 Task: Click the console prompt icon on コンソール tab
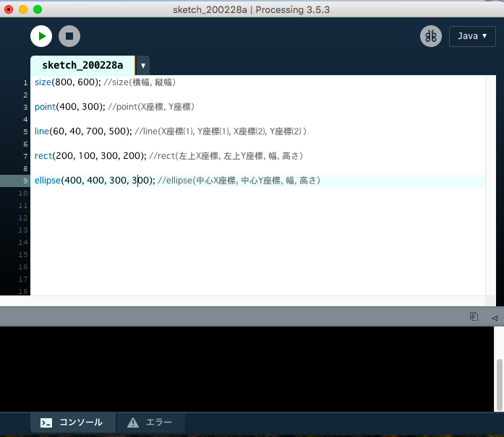click(x=46, y=423)
